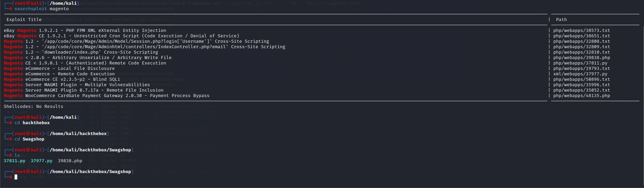Click the 'Shellcodes: No Results' text
This screenshot has height=188, width=644.
33,107
